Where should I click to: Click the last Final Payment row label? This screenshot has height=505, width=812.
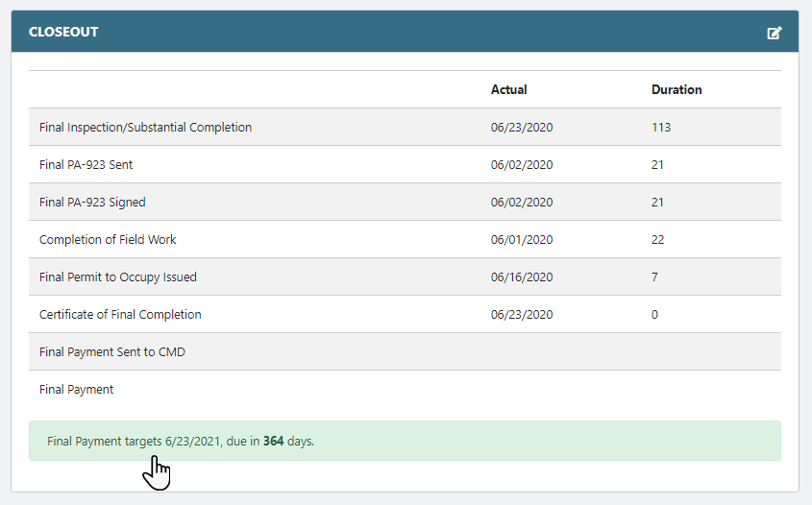tap(76, 389)
